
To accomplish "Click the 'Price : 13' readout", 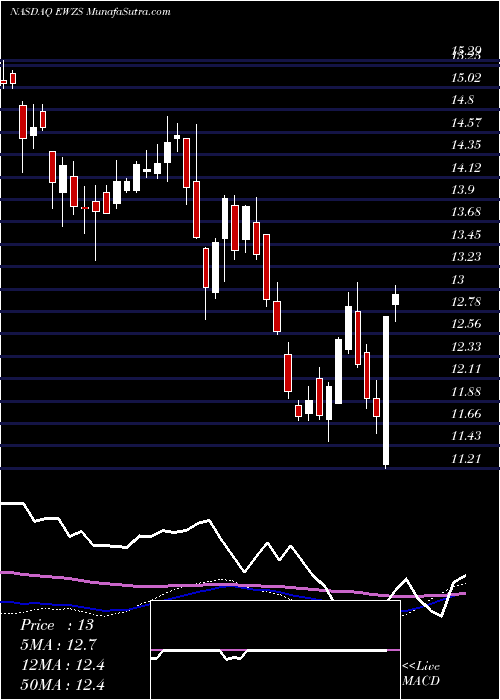I will click(57, 625).
